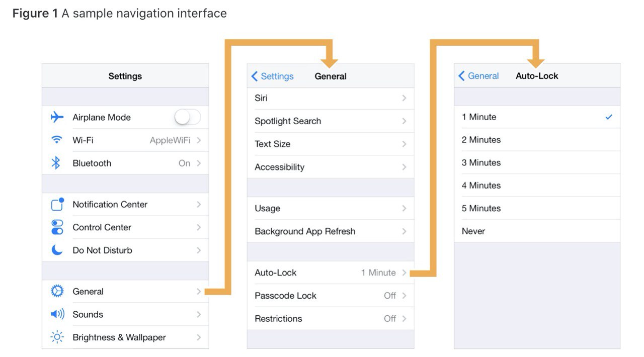Image resolution: width=644 pixels, height=357 pixels.
Task: Click the General gear icon
Action: pos(57,291)
